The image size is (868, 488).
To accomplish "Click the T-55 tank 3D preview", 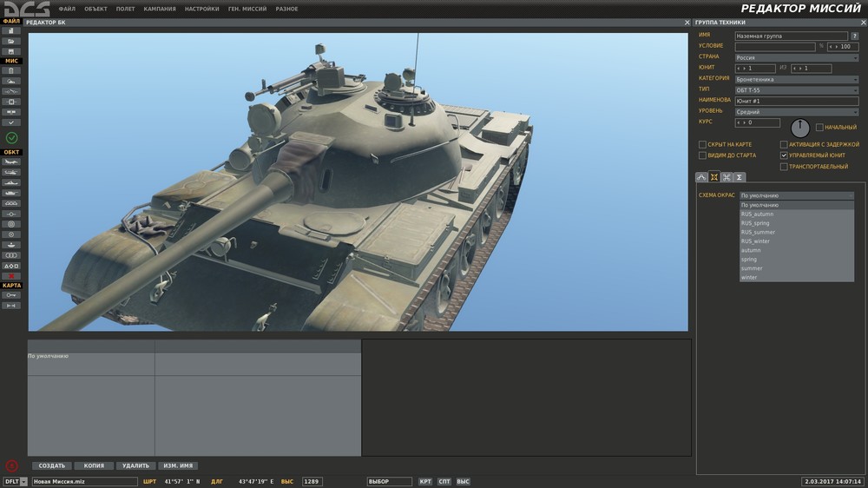I will pos(358,182).
